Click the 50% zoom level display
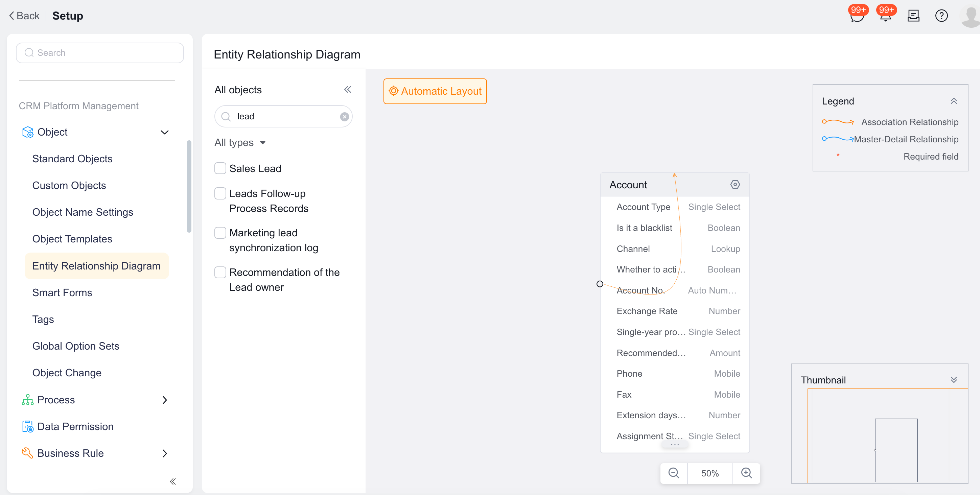980x495 pixels. (x=710, y=473)
